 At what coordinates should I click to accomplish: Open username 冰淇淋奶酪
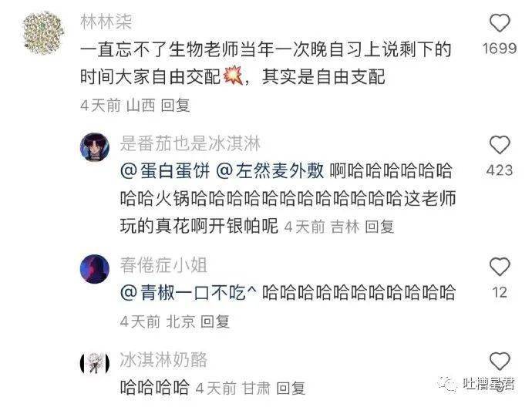click(163, 359)
